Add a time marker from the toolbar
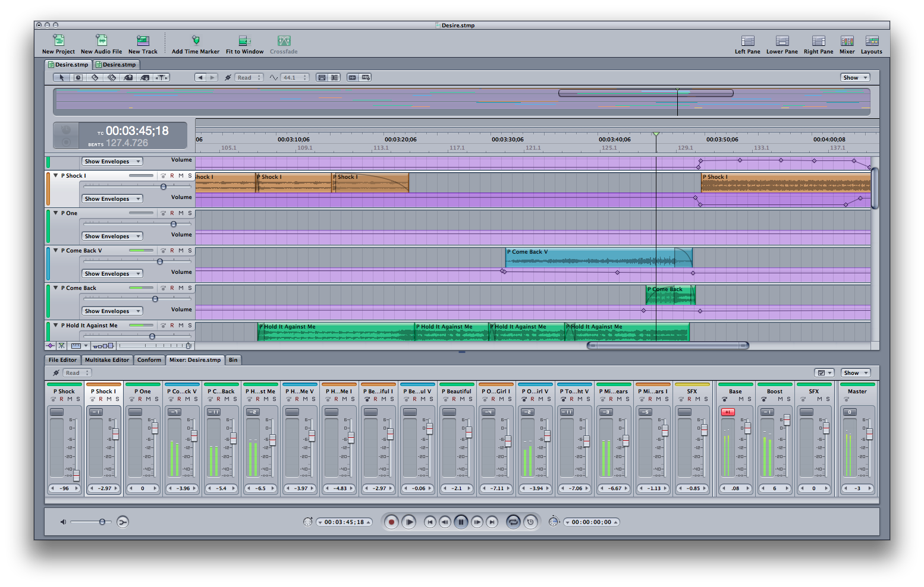924x587 pixels. coord(195,41)
